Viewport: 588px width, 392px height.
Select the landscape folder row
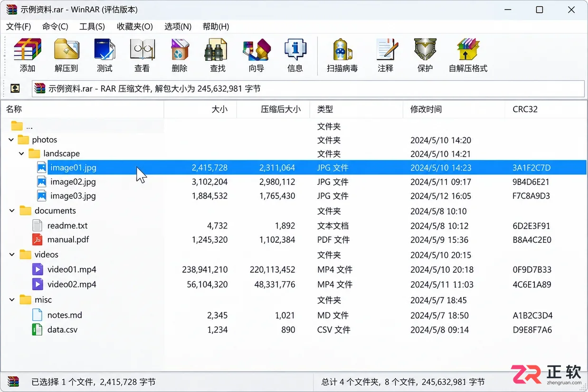coord(294,153)
